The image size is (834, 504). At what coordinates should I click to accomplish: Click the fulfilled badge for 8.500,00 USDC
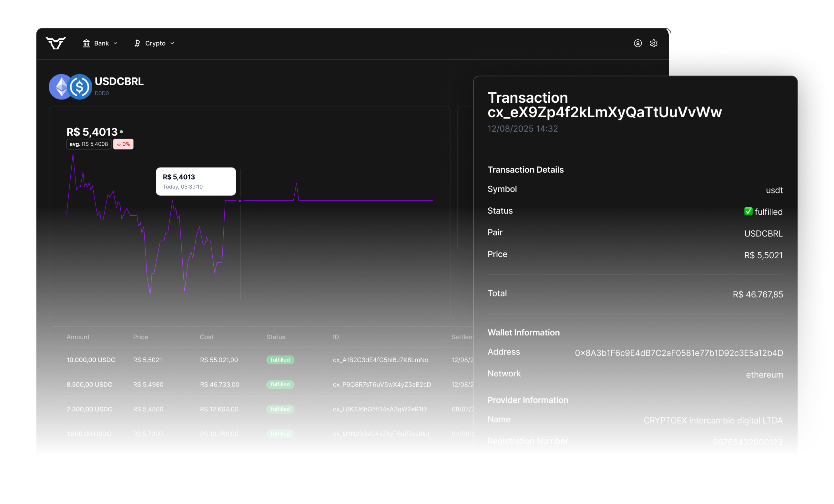(280, 385)
